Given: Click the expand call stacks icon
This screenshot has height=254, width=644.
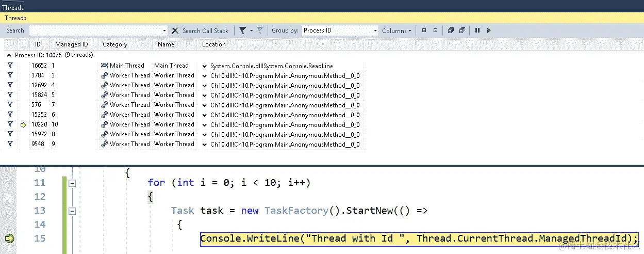Looking at the screenshot, I should pyautogui.click(x=451, y=30).
